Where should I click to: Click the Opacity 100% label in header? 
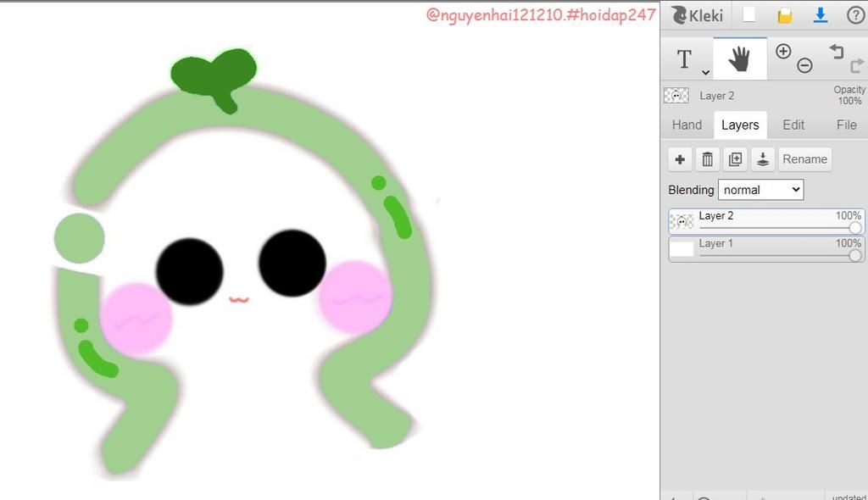click(849, 95)
